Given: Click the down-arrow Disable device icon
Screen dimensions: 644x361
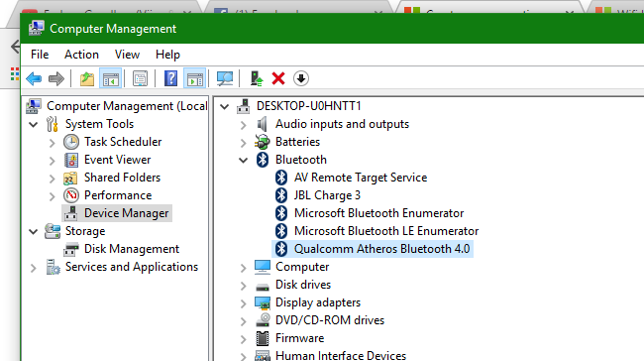Looking at the screenshot, I should coord(301,78).
